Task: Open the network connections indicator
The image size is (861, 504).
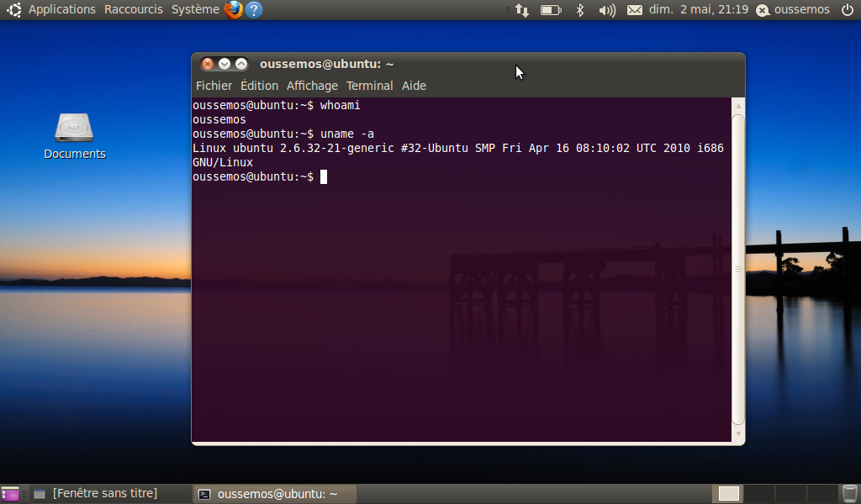Action: (x=522, y=10)
